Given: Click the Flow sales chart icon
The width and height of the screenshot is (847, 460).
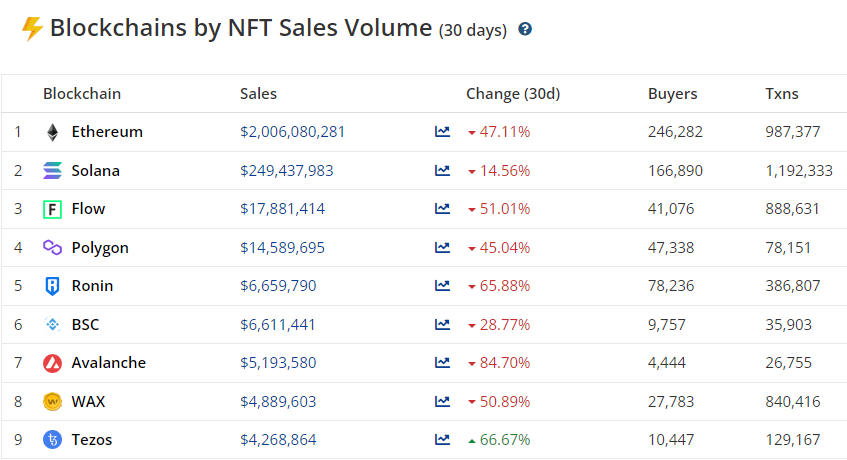Looking at the screenshot, I should [442, 209].
